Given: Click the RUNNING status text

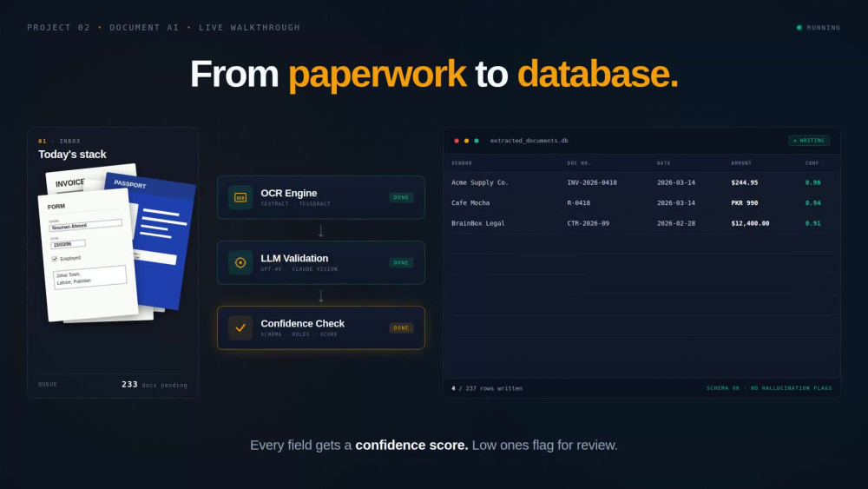Looking at the screenshot, I should pyautogui.click(x=823, y=28).
